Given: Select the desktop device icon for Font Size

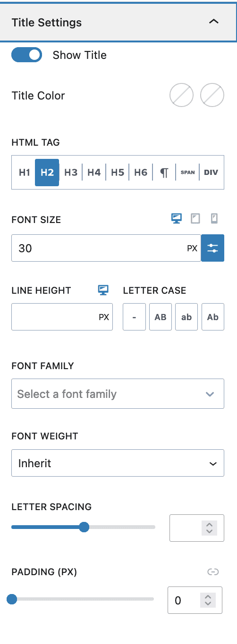Looking at the screenshot, I should coord(177,219).
